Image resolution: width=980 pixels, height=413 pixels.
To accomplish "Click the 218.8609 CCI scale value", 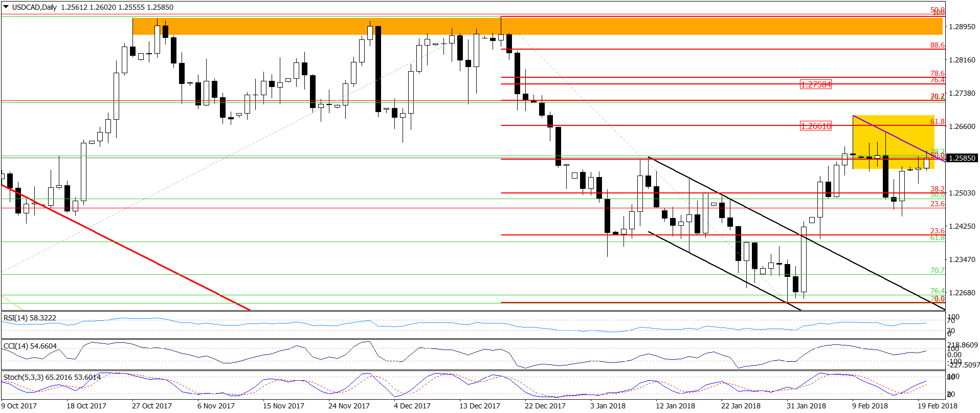I will pos(964,345).
